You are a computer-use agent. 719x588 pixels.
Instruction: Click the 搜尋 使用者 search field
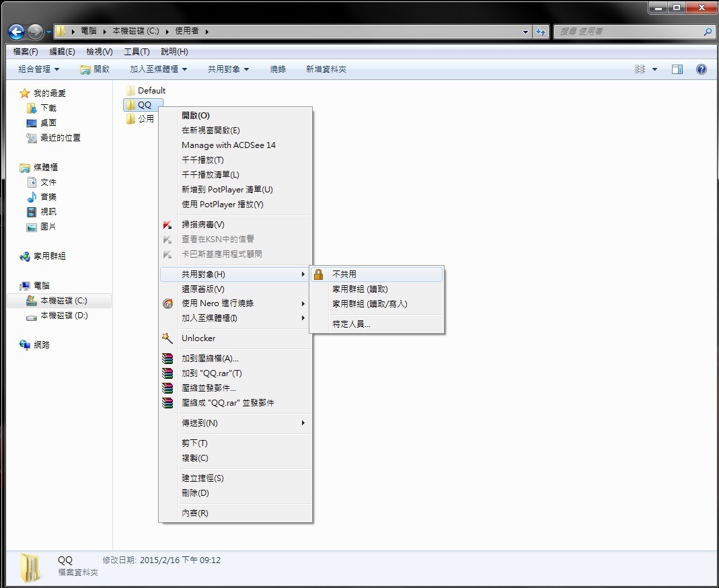pos(628,32)
